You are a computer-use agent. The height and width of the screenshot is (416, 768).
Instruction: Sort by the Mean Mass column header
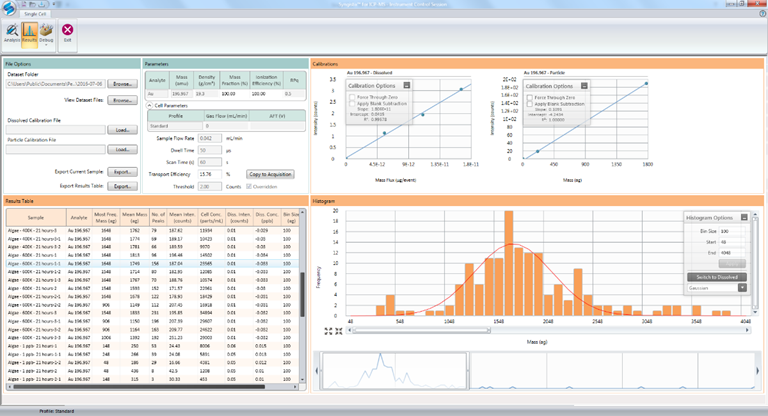135,218
